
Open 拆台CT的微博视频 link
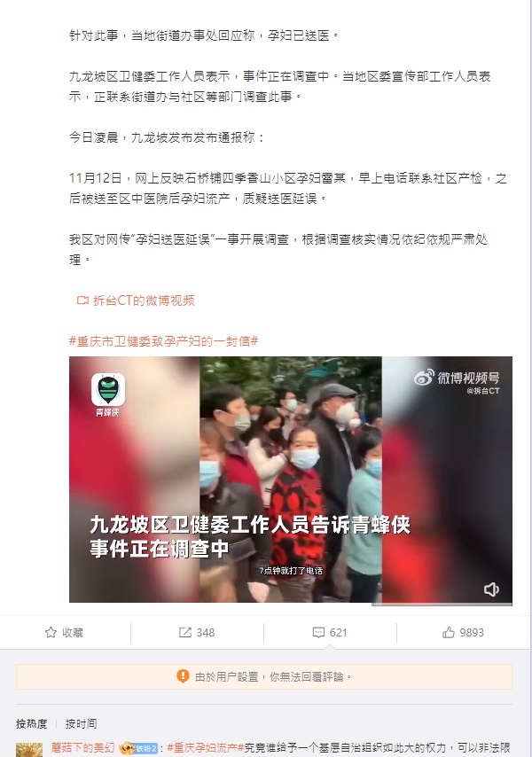(144, 300)
